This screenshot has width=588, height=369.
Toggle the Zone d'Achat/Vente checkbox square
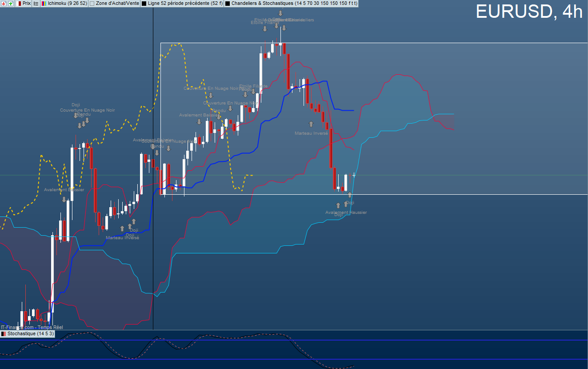[92, 3]
